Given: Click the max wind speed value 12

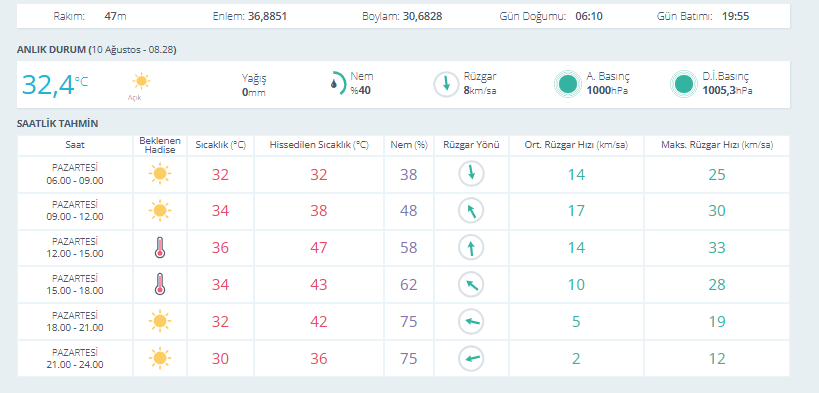Looking at the screenshot, I should pyautogui.click(x=717, y=359).
